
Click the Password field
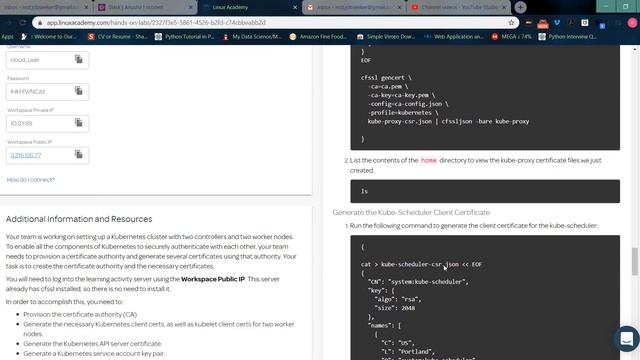(47, 91)
